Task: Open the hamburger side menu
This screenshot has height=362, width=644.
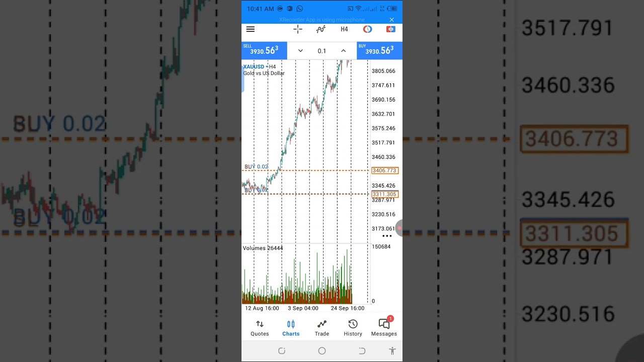Action: (250, 29)
